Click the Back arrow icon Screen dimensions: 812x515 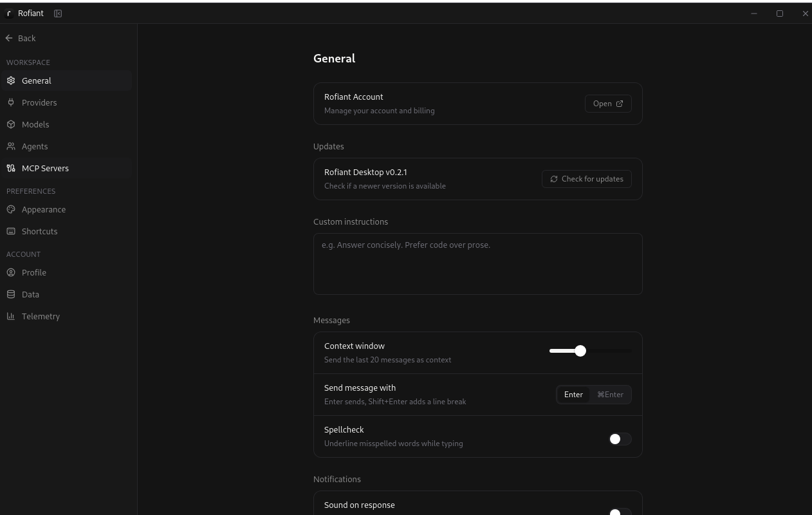pyautogui.click(x=9, y=38)
